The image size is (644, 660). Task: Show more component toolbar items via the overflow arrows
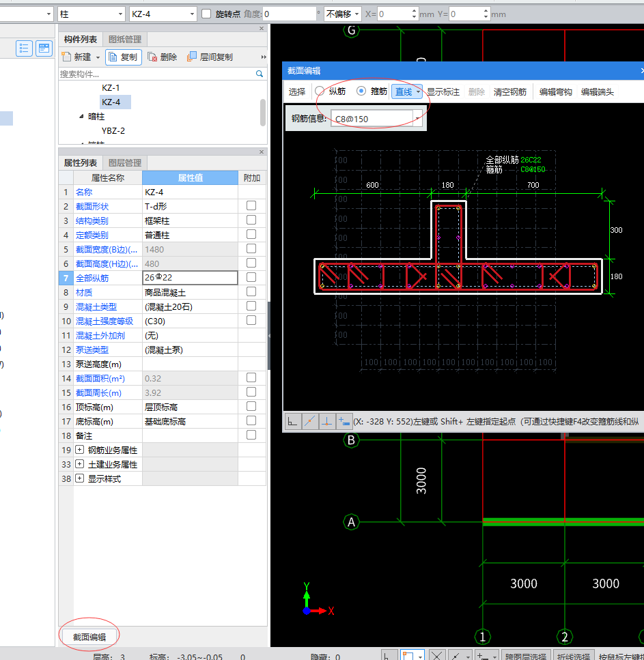(x=264, y=57)
